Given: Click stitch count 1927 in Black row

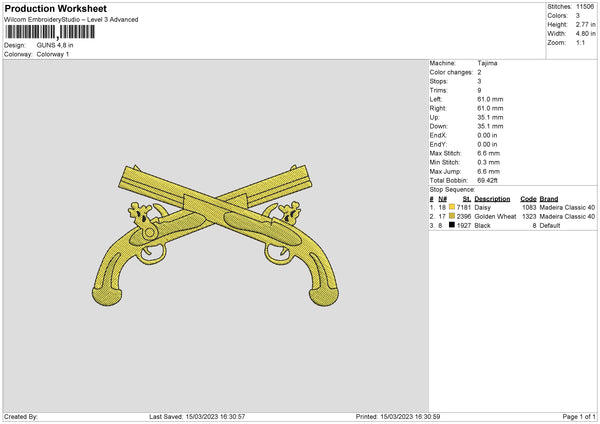Looking at the screenshot, I should [464, 226].
